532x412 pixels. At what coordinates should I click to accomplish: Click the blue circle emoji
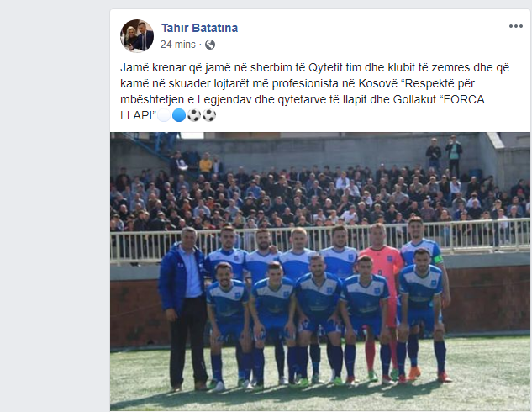click(179, 115)
